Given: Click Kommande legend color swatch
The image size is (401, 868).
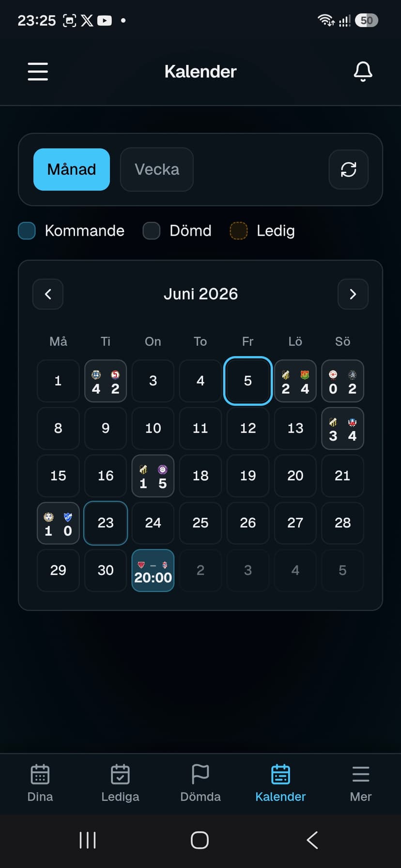Looking at the screenshot, I should (27, 231).
